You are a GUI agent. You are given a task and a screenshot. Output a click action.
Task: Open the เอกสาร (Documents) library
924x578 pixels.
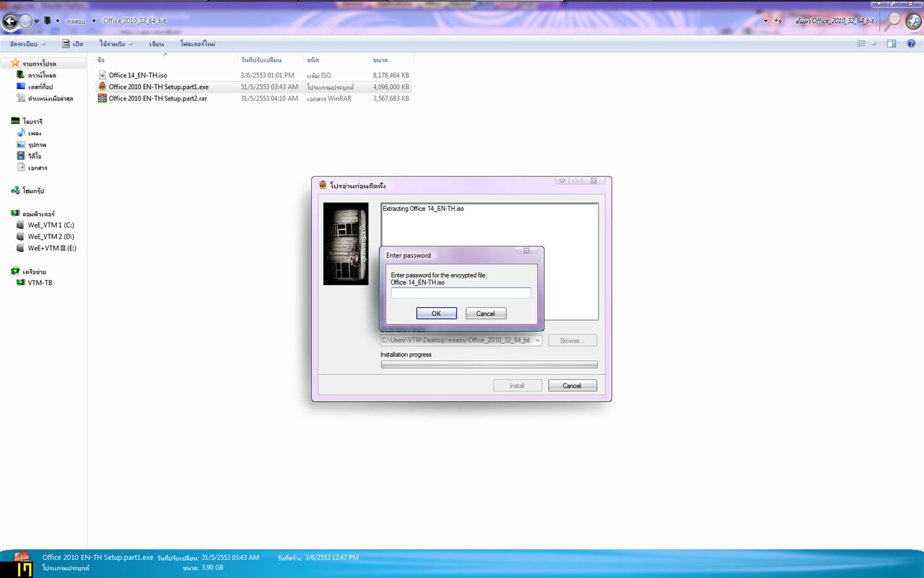(38, 168)
